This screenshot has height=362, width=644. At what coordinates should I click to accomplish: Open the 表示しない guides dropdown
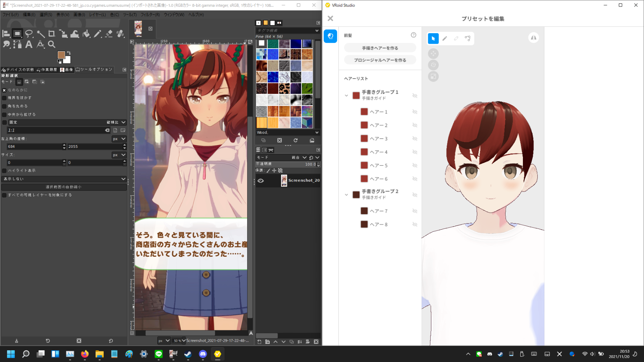tap(64, 179)
